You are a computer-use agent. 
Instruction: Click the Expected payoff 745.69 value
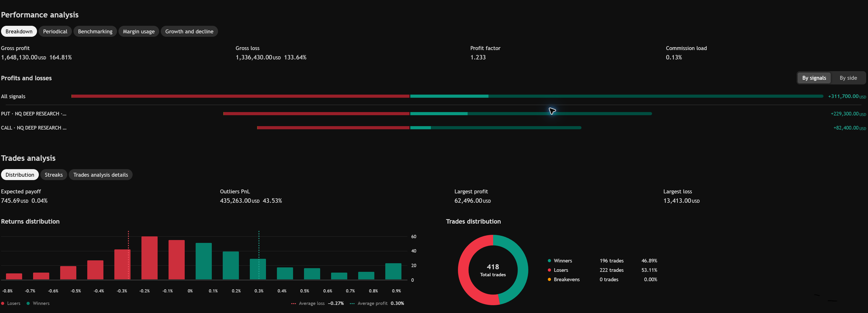[15, 200]
